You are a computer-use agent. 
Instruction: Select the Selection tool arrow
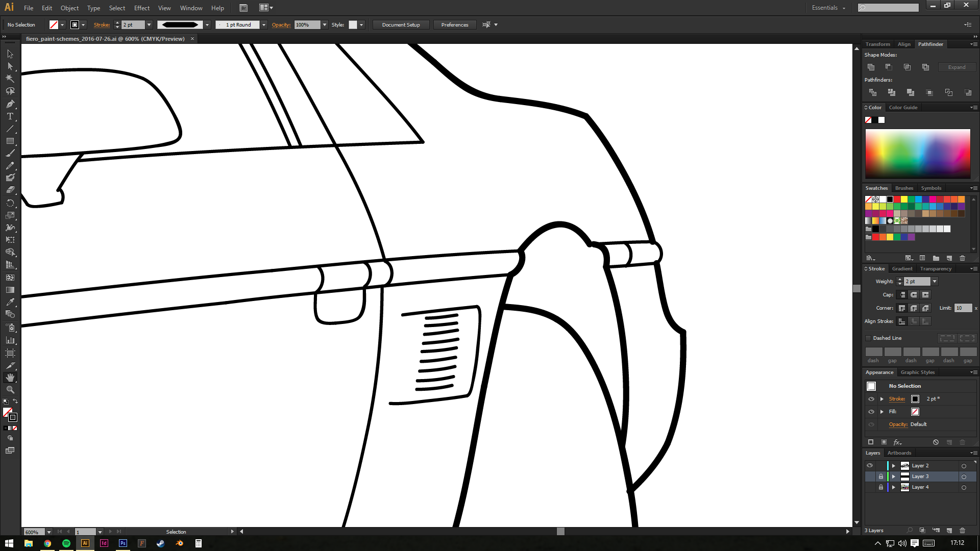(10, 54)
